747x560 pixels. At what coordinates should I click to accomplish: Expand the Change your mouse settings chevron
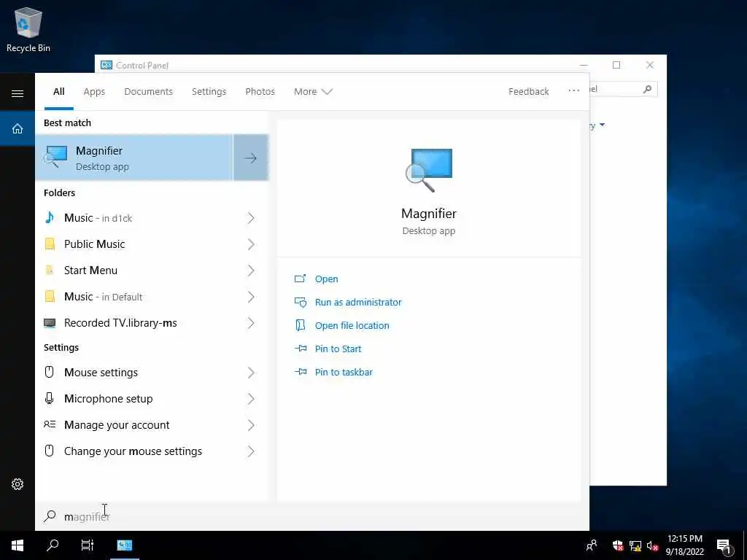[251, 451]
